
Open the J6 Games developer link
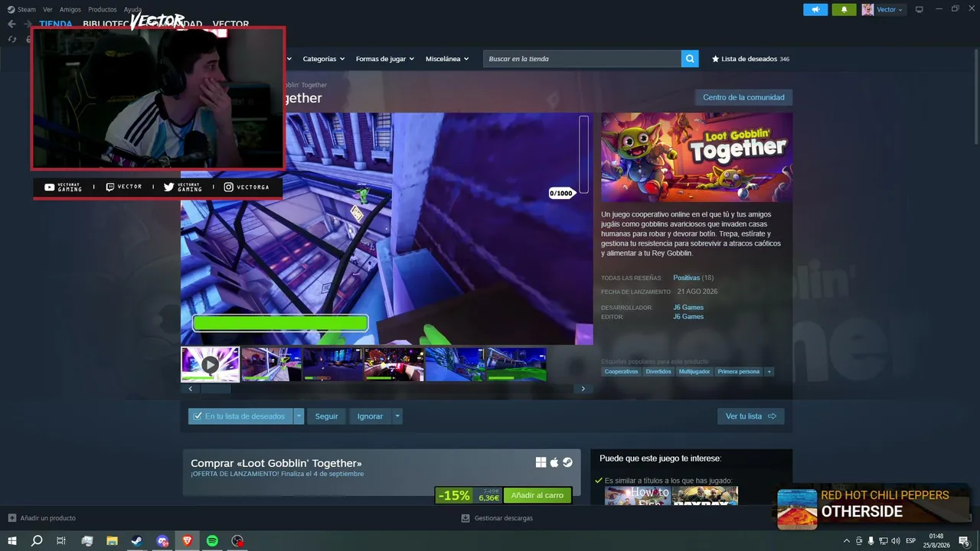point(688,308)
